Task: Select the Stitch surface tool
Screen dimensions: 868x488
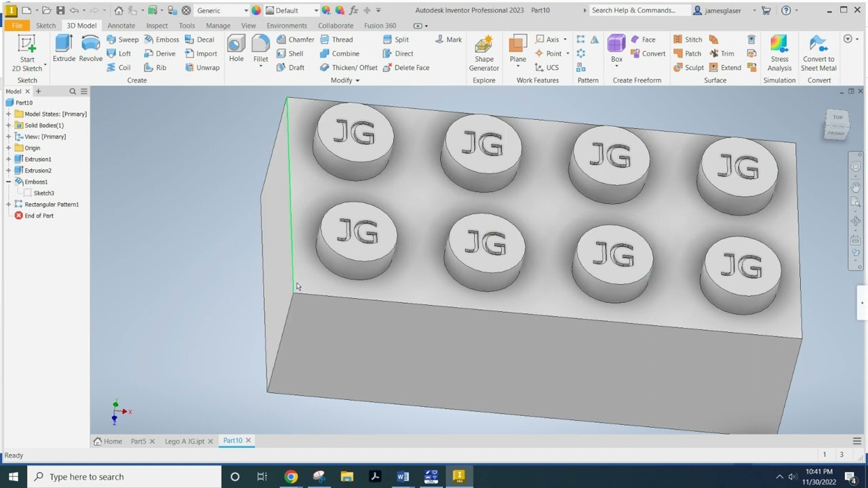Action: coord(688,39)
